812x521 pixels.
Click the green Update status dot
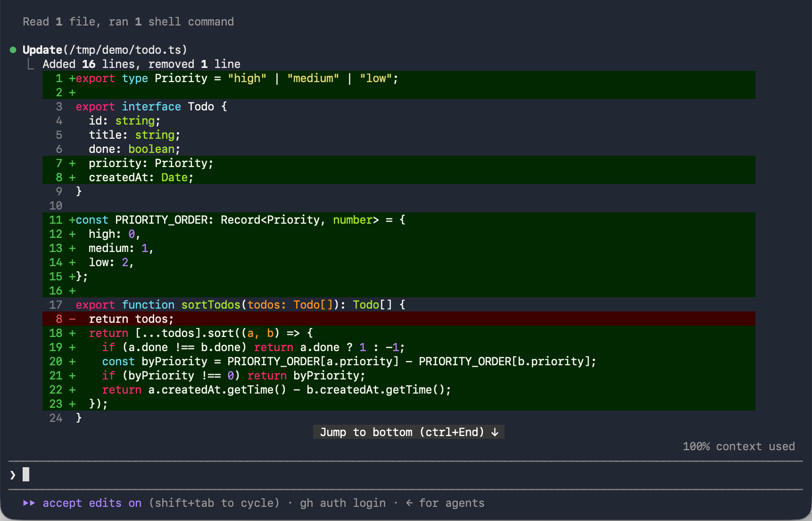(13, 50)
